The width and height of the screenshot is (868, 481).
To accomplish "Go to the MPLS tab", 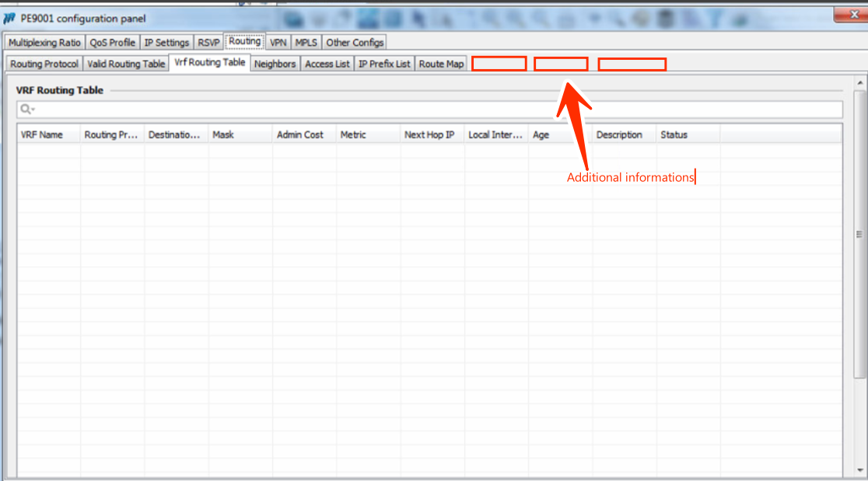I will (x=306, y=43).
